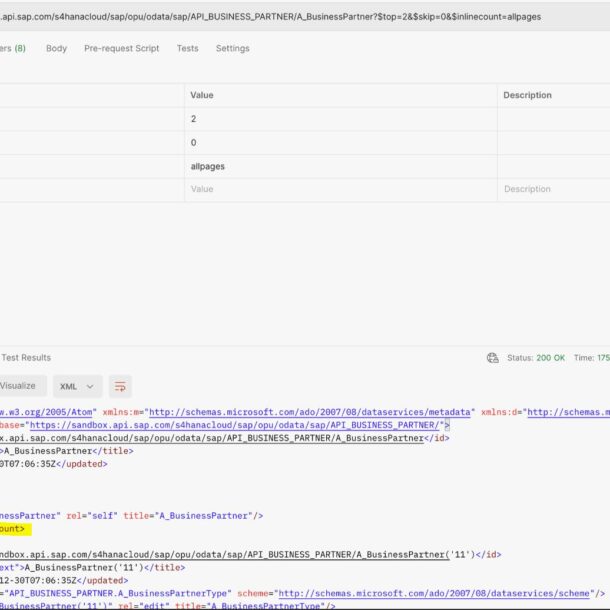Follow the A_BusinessPartner('11') id link
The height and width of the screenshot is (610, 610).
pyautogui.click(x=225, y=554)
